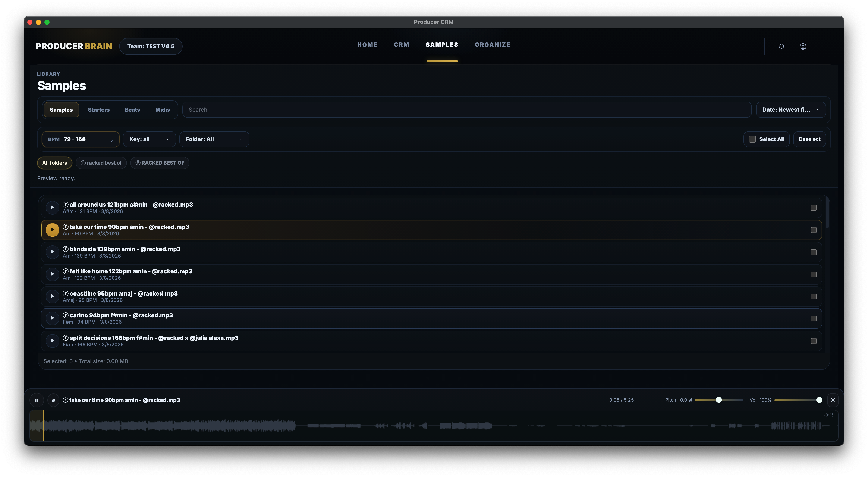Click the Deselect button

coord(810,139)
